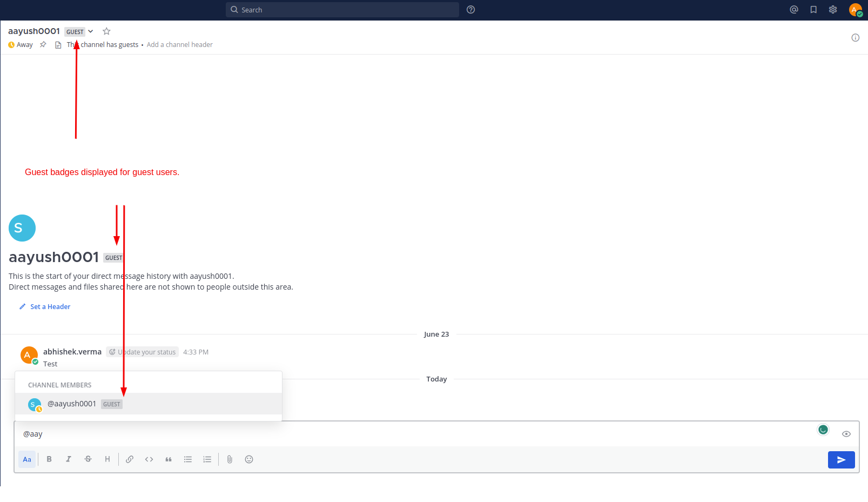Viewport: 868px width, 502px height.
Task: Open mentions using the @ icon
Action: [x=793, y=9]
